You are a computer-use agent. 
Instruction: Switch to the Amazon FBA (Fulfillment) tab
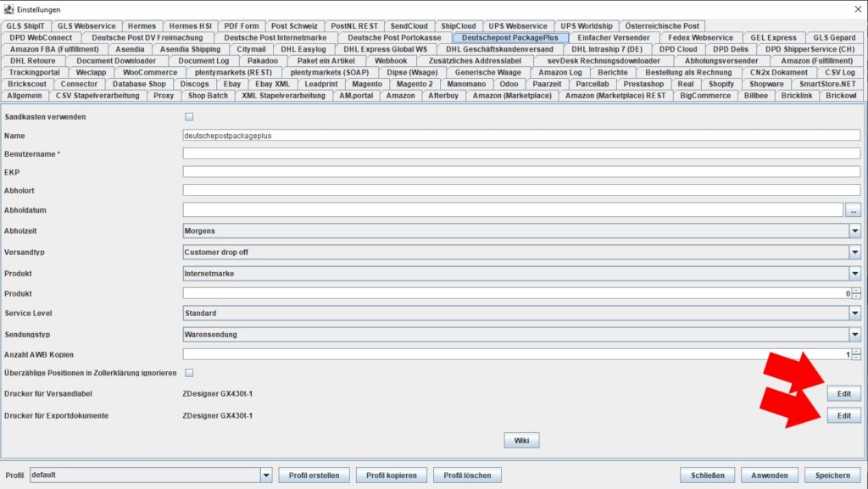click(54, 49)
